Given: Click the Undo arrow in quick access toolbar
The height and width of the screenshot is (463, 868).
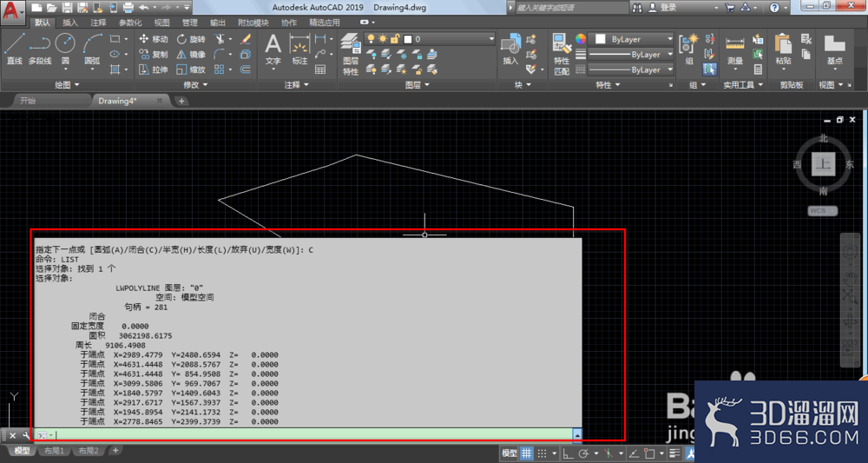Looking at the screenshot, I should (x=144, y=8).
